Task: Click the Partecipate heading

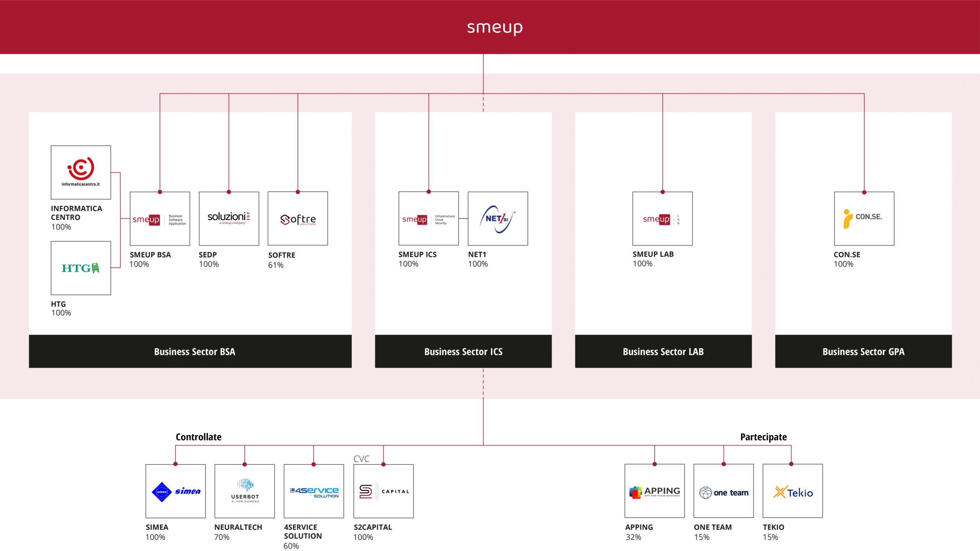Action: pyautogui.click(x=764, y=437)
